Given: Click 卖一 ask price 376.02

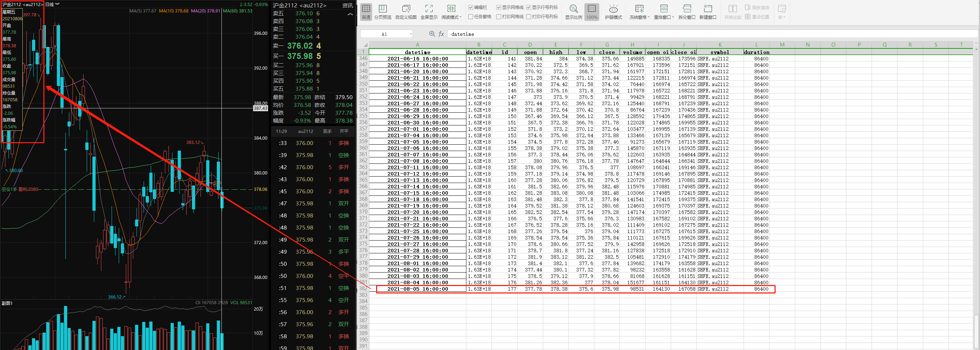Looking at the screenshot, I should point(300,46).
